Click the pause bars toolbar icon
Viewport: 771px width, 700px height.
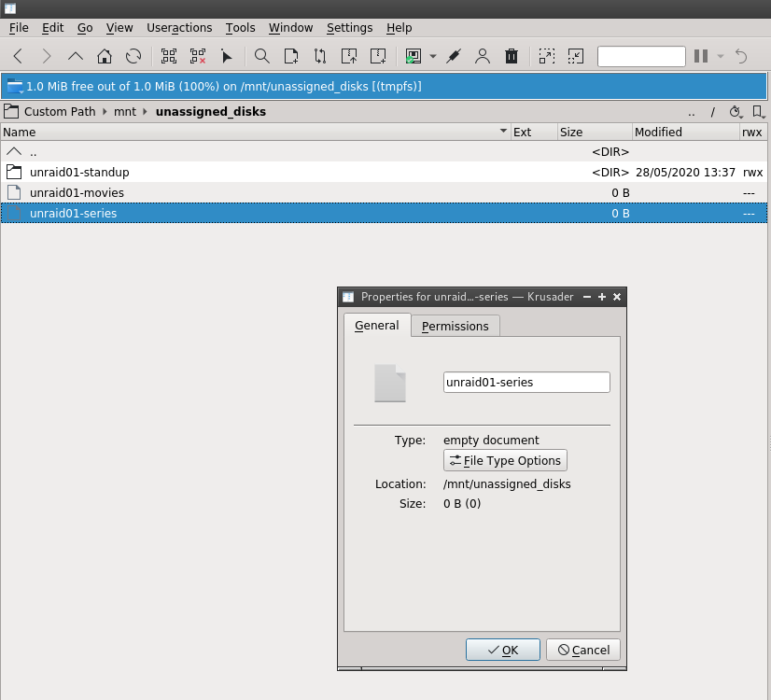click(x=701, y=56)
